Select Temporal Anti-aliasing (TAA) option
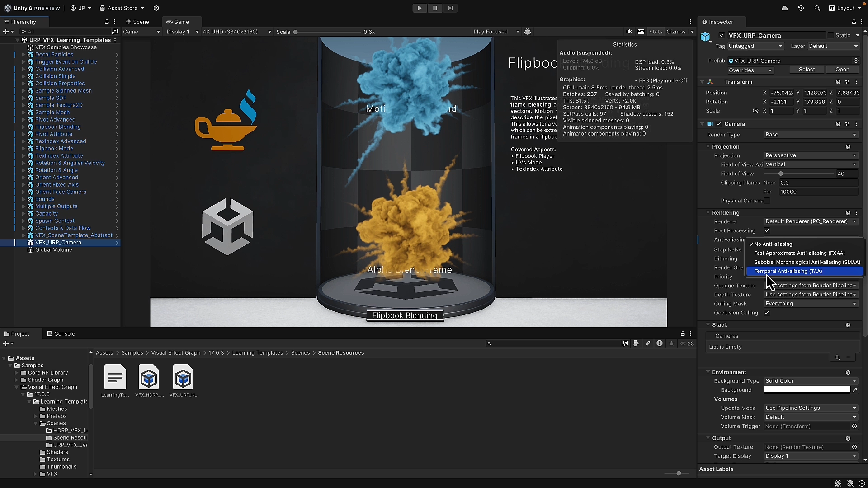Viewport: 868px width, 488px height. point(788,271)
